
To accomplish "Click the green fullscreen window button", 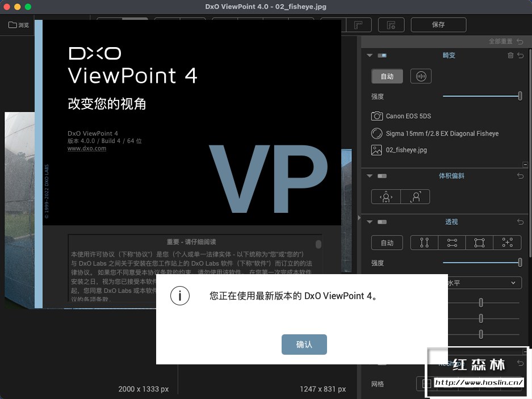I will coord(28,6).
